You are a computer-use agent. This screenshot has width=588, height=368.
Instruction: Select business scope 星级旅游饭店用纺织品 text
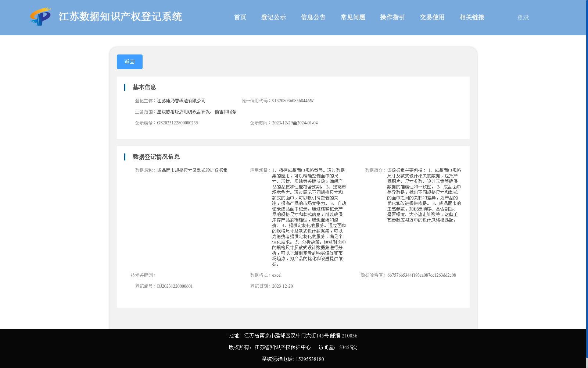click(x=197, y=112)
